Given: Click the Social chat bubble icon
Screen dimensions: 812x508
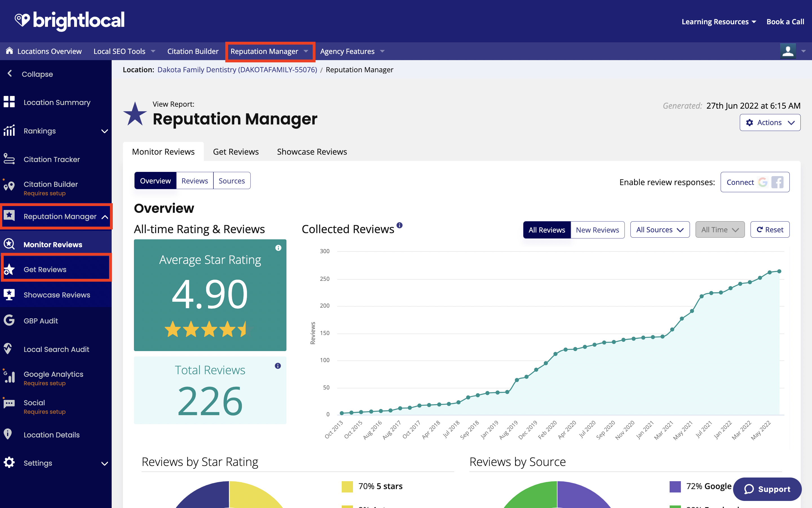Looking at the screenshot, I should pyautogui.click(x=9, y=403).
